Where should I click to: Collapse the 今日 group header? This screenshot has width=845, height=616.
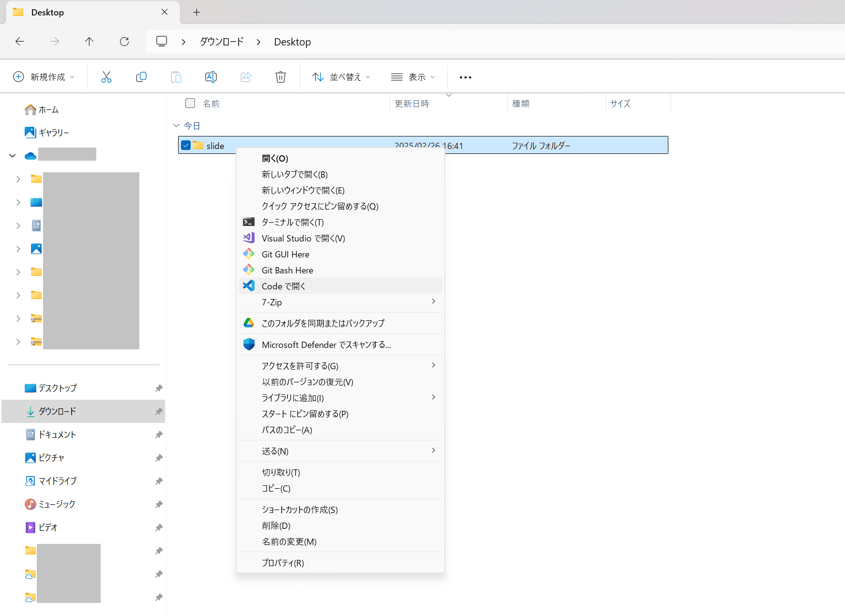(176, 126)
